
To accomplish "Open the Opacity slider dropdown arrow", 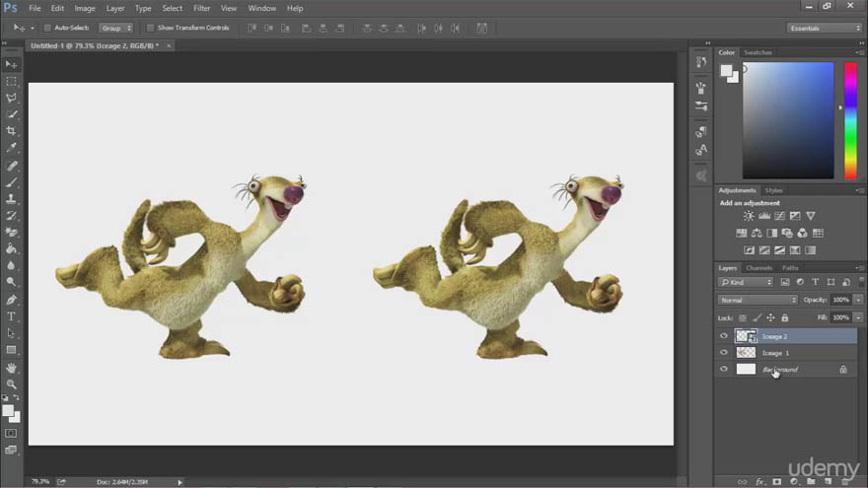I will [x=858, y=300].
